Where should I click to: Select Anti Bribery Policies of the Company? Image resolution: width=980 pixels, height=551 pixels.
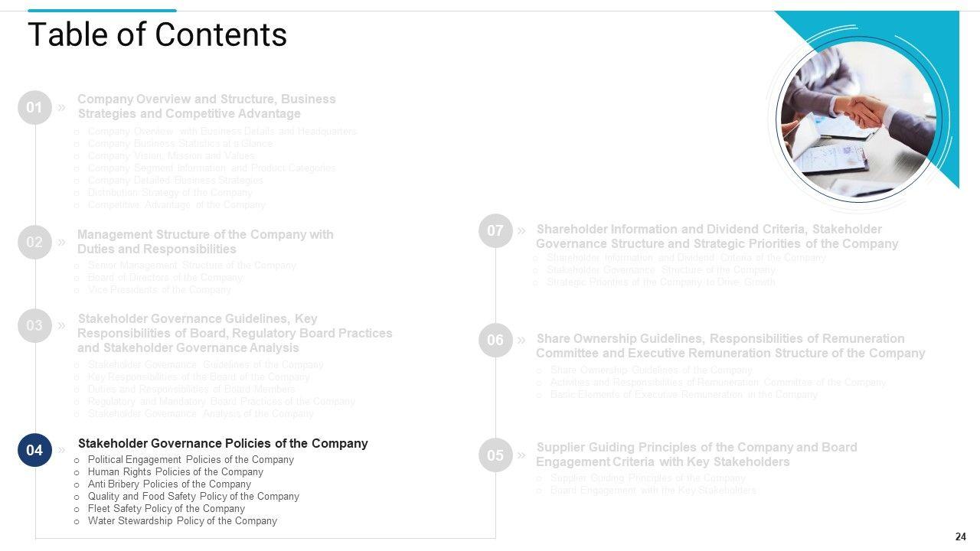(169, 484)
